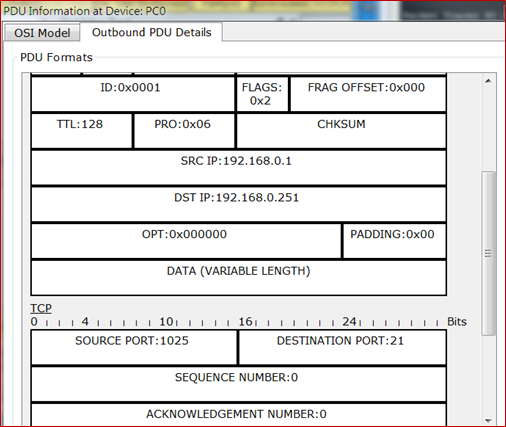The height and width of the screenshot is (427, 506).
Task: Click the scrollbar up arrow
Action: coord(488,81)
